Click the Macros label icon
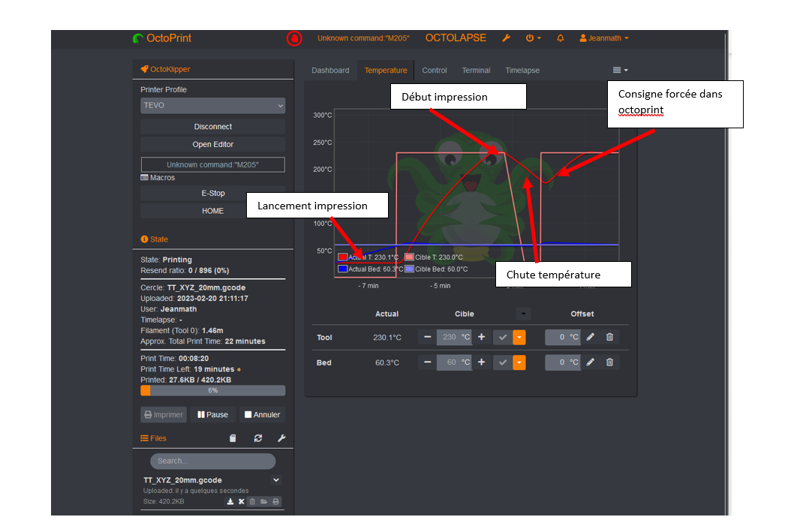The image size is (785, 532). [x=144, y=178]
